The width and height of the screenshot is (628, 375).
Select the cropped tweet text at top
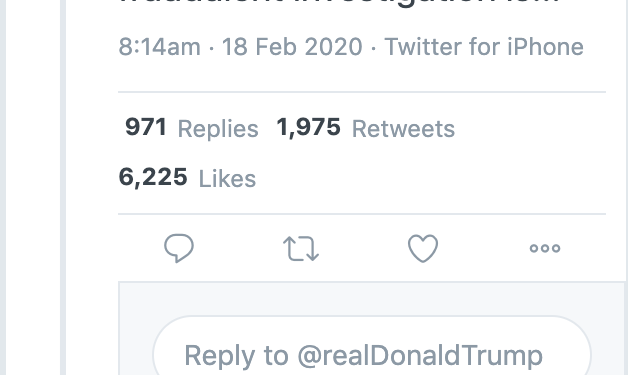[x=338, y=3]
